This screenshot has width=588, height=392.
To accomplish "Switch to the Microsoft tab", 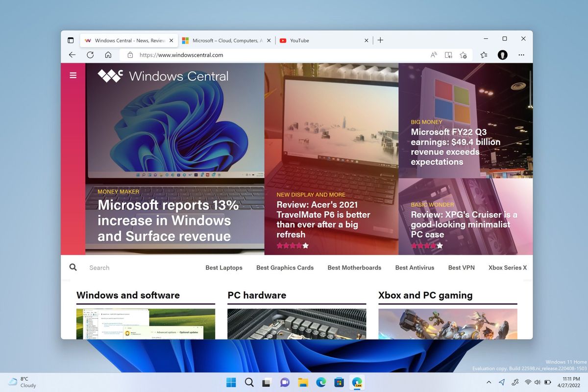I will click(225, 41).
